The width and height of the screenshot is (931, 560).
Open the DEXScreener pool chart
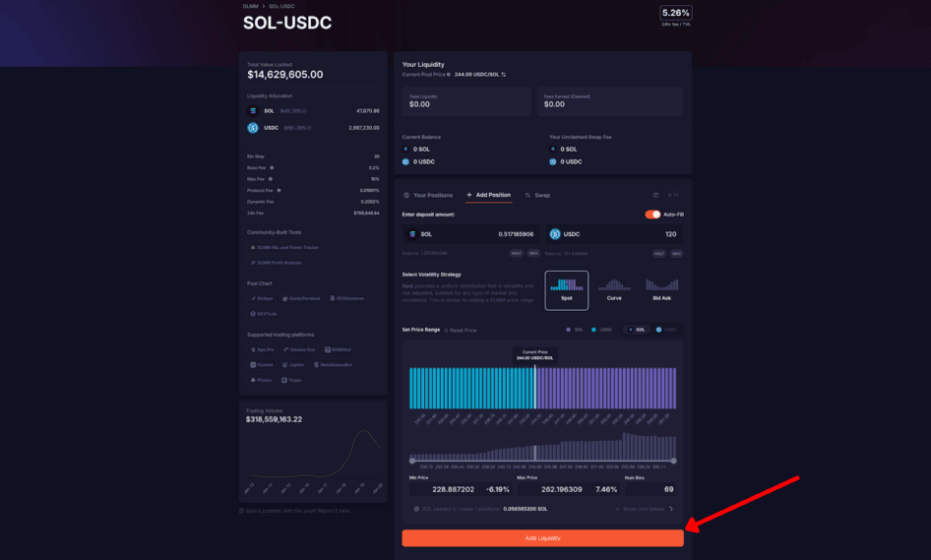pos(346,299)
